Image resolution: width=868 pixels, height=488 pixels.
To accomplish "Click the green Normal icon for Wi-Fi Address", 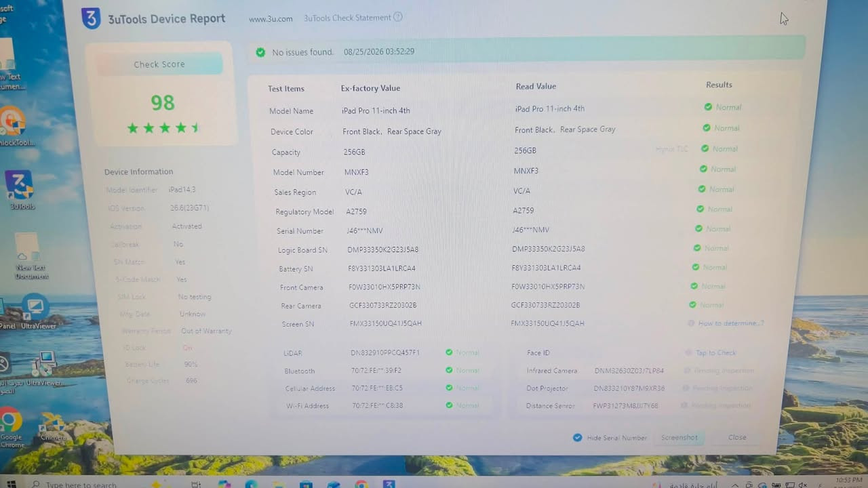I will [x=449, y=405].
